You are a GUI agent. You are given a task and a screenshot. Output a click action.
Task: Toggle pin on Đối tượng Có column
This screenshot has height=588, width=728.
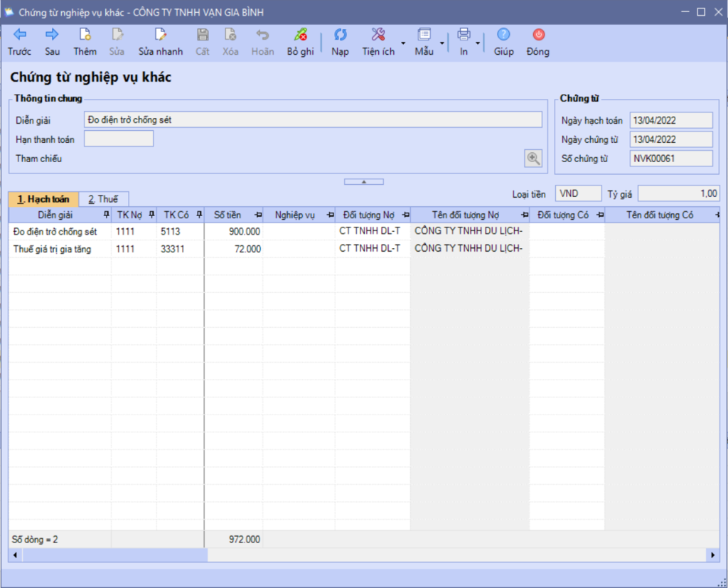tap(600, 215)
